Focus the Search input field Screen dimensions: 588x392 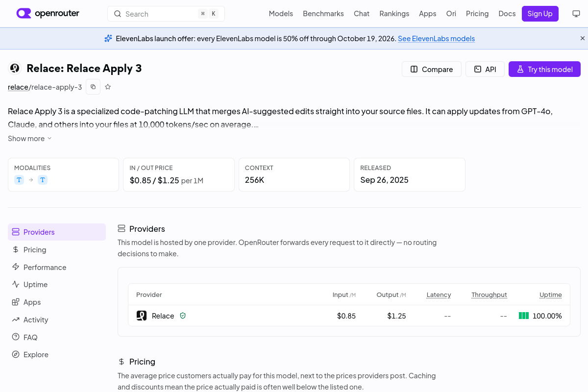(x=166, y=14)
